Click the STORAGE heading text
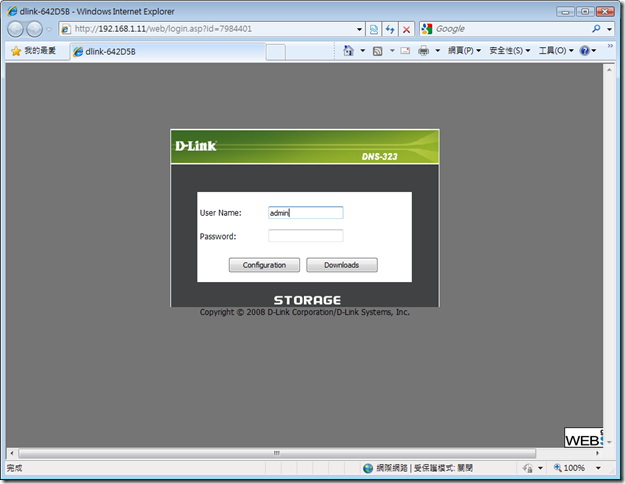This screenshot has height=484, width=625. pos(307,300)
